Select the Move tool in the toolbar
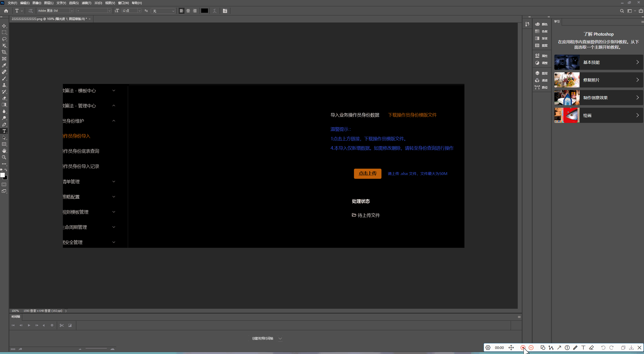The image size is (644, 354). (4, 26)
